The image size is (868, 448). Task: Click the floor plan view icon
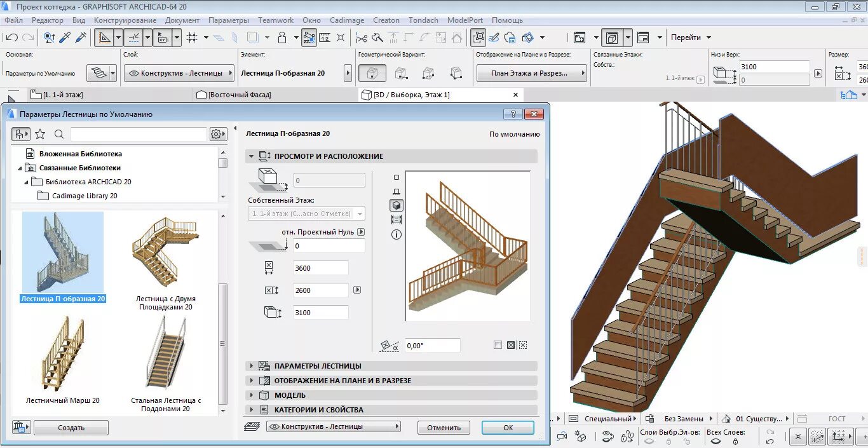(579, 37)
